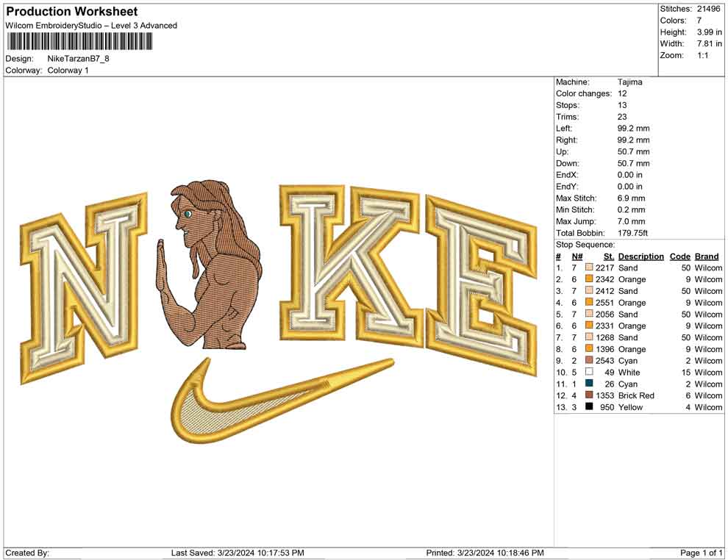Image resolution: width=728 pixels, height=560 pixels.
Task: Click the 'Down:' value 50.7 mm
Action: click(x=633, y=163)
